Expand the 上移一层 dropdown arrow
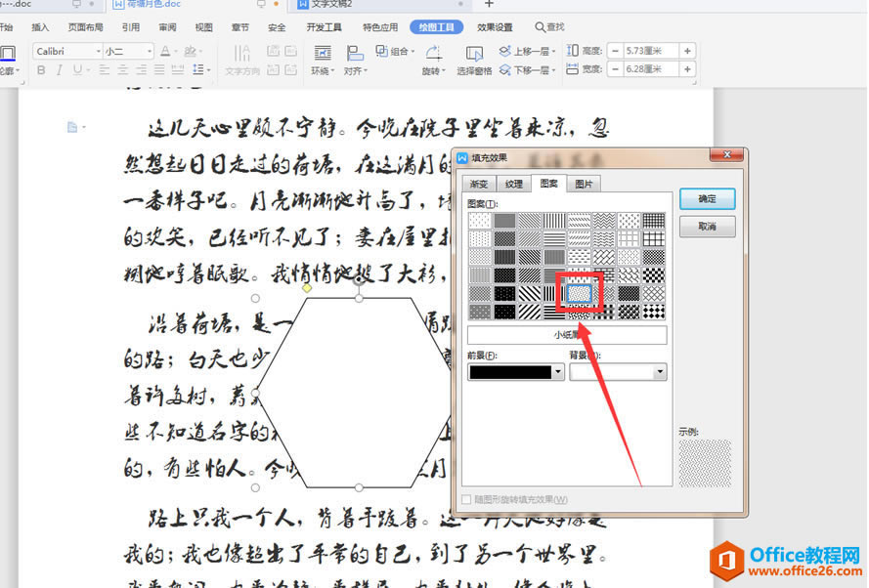 pyautogui.click(x=553, y=52)
